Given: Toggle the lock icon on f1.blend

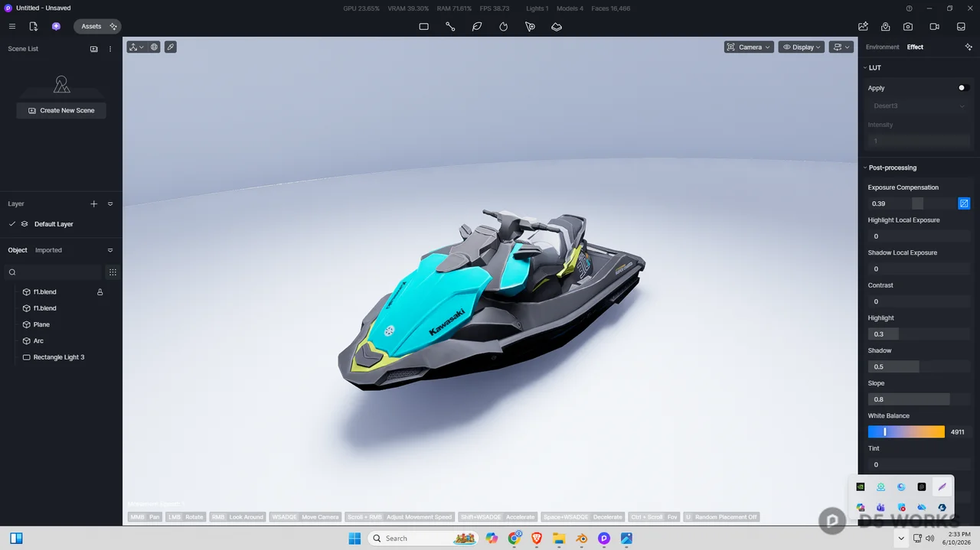Looking at the screenshot, I should point(100,292).
